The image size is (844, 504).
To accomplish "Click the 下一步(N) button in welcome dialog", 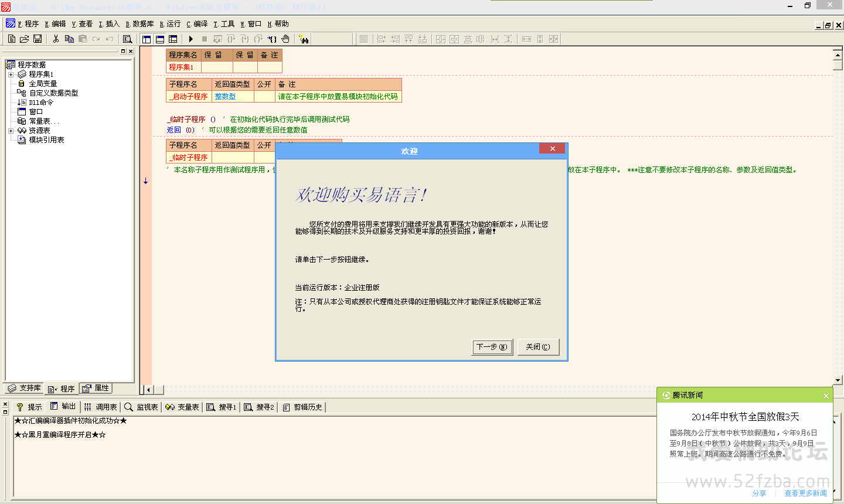I will pos(492,347).
